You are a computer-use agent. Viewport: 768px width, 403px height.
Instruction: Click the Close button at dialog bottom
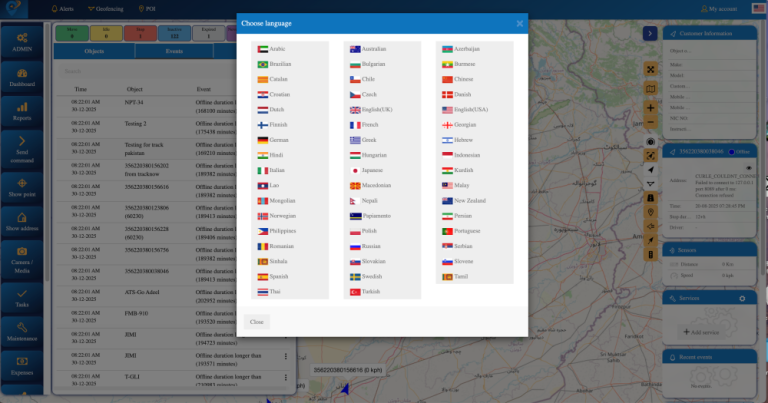point(257,322)
